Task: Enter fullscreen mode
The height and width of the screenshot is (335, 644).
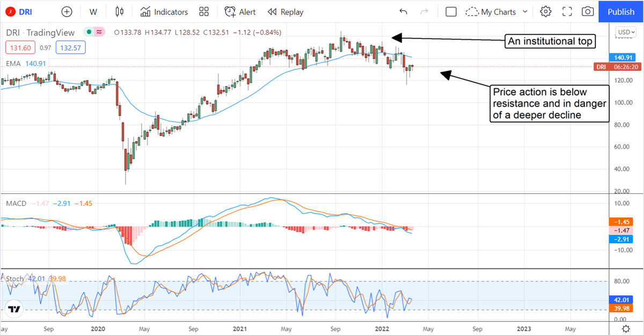Action: coord(567,12)
